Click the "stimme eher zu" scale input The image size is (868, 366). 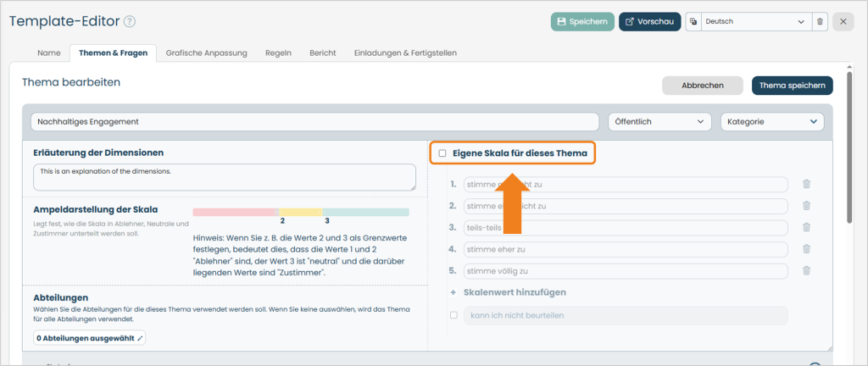pos(626,249)
